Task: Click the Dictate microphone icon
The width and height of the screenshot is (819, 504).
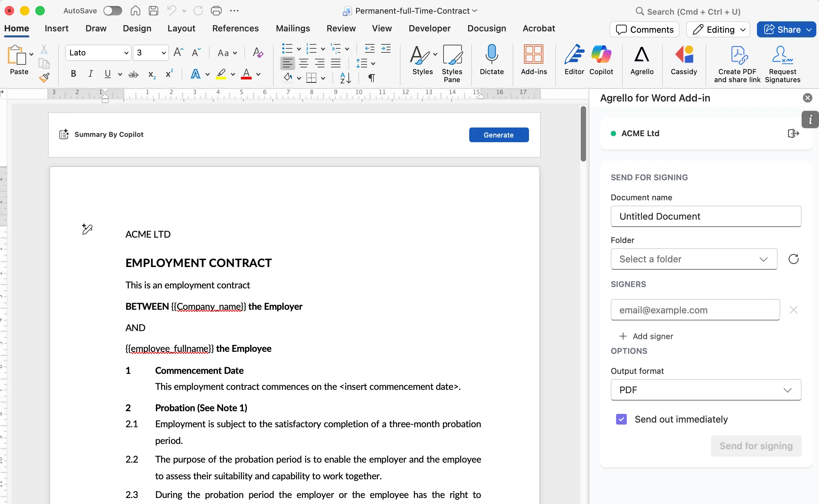Action: [492, 55]
